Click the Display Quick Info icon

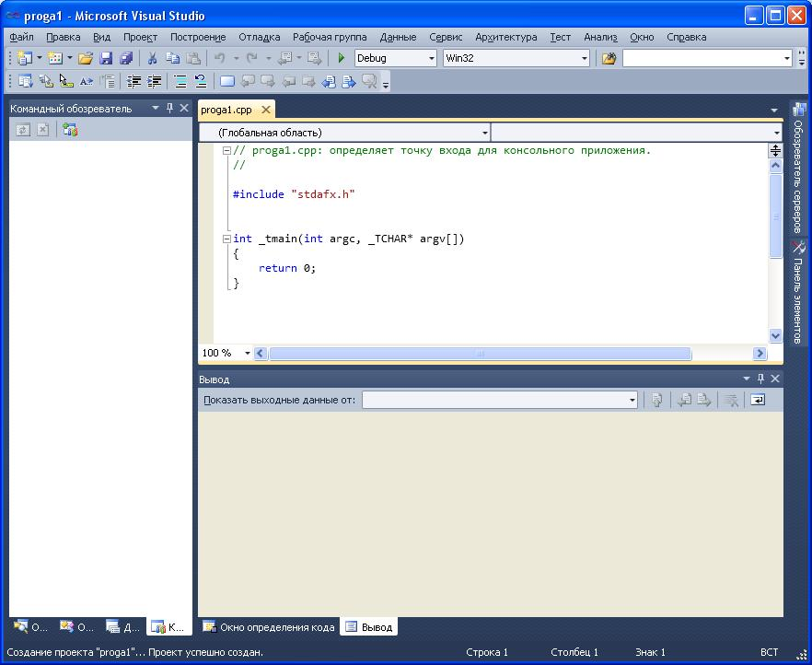pyautogui.click(x=65, y=81)
